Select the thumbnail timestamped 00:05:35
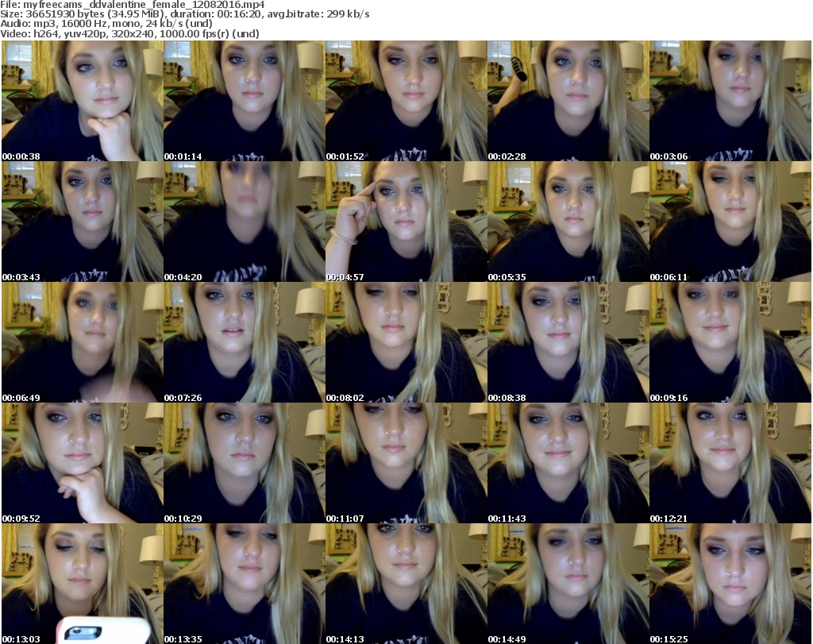 click(568, 222)
